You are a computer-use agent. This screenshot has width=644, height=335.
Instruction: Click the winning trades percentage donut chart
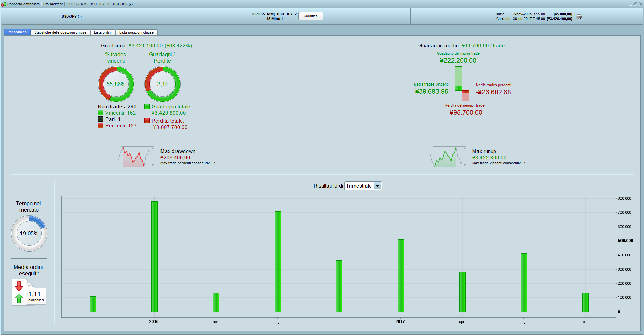(116, 84)
